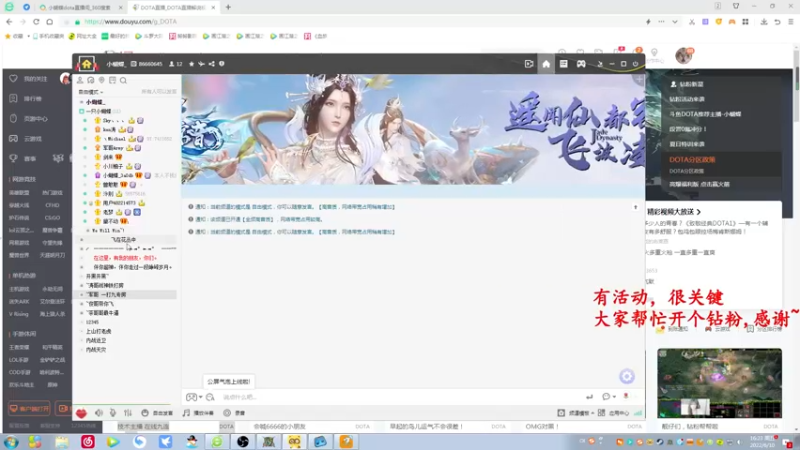Click the signal strength bars icon
This screenshot has width=800, height=450.
point(638,413)
